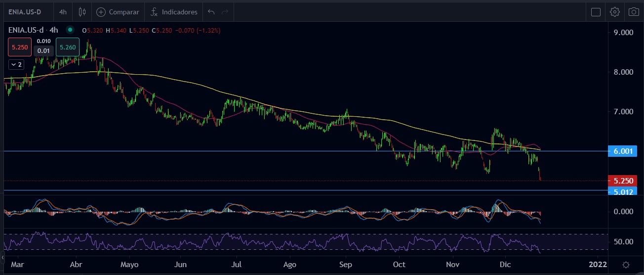The height and width of the screenshot is (275, 644).
Task: Click the green buy button 5.260
Action: (68, 47)
